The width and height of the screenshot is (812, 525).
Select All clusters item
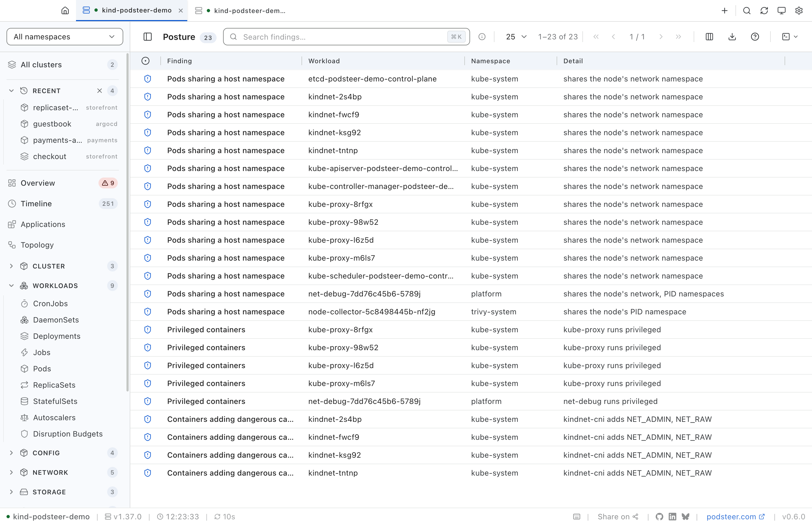pyautogui.click(x=63, y=65)
